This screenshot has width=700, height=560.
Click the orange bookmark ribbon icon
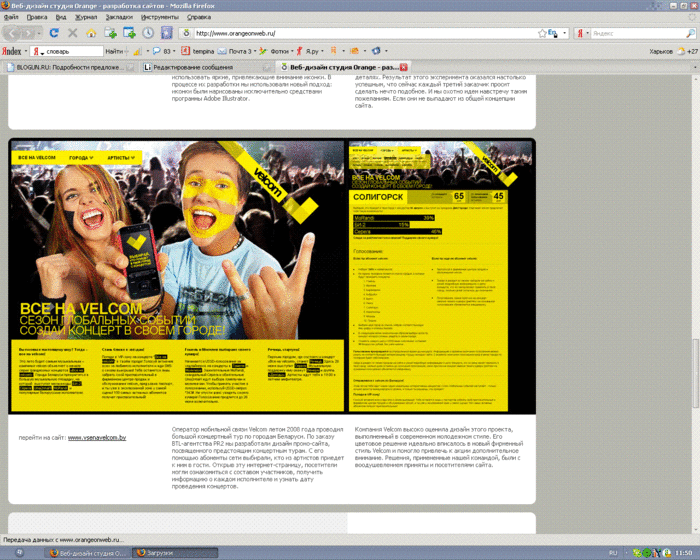pyautogui.click(x=333, y=51)
